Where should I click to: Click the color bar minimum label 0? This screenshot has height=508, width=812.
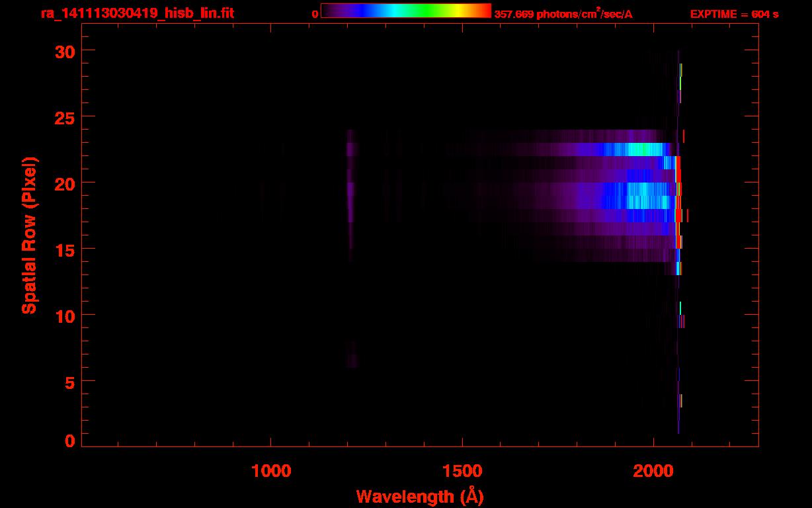click(x=315, y=14)
